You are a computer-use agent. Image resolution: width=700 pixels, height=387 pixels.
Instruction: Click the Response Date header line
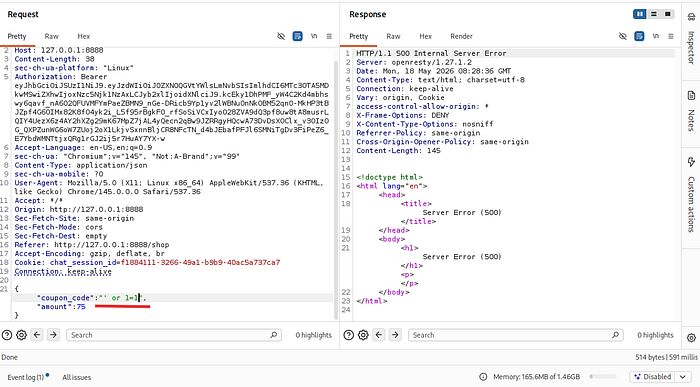(x=433, y=71)
